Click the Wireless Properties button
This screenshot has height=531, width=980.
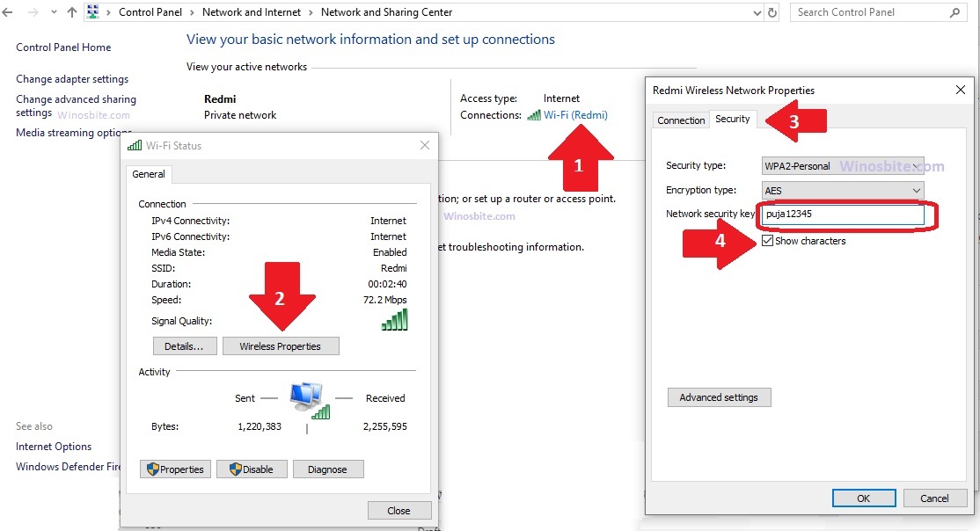pos(280,346)
